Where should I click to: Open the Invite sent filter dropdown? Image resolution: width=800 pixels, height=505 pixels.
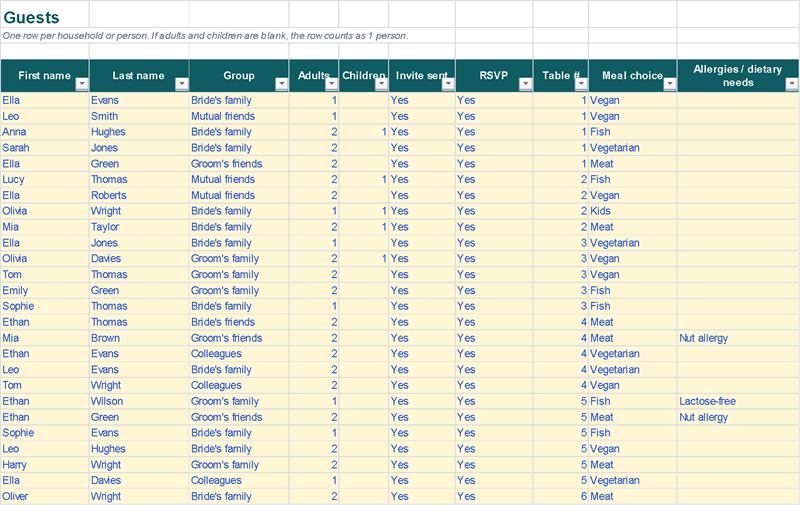448,84
